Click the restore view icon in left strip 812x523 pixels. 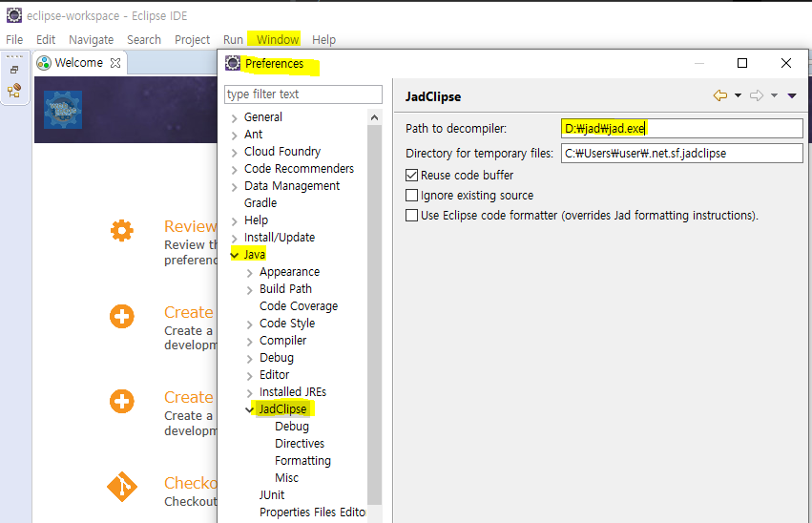pos(14,70)
